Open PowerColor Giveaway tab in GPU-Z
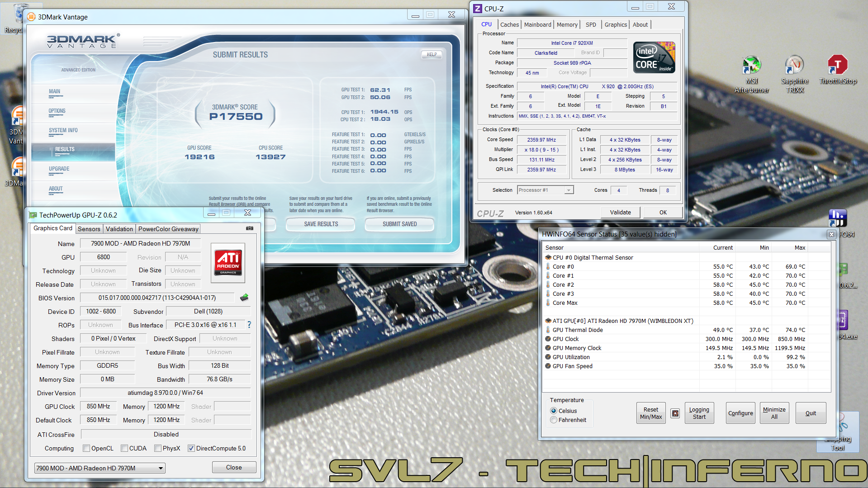The width and height of the screenshot is (868, 488). [x=168, y=229]
